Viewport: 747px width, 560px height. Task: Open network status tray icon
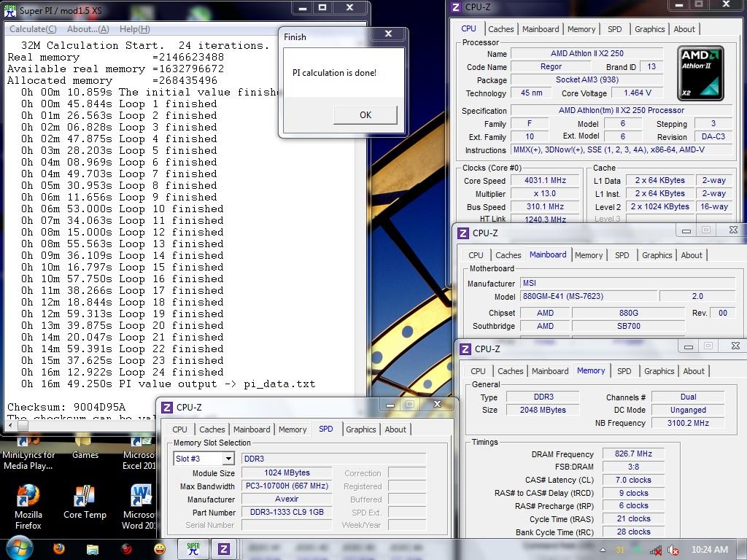656,550
